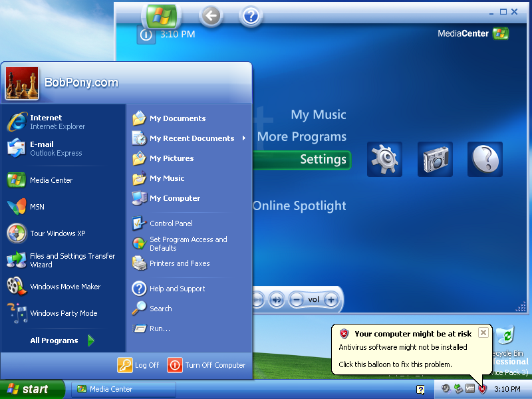Open Help and Support
This screenshot has height=399, width=532.
pyautogui.click(x=188, y=289)
